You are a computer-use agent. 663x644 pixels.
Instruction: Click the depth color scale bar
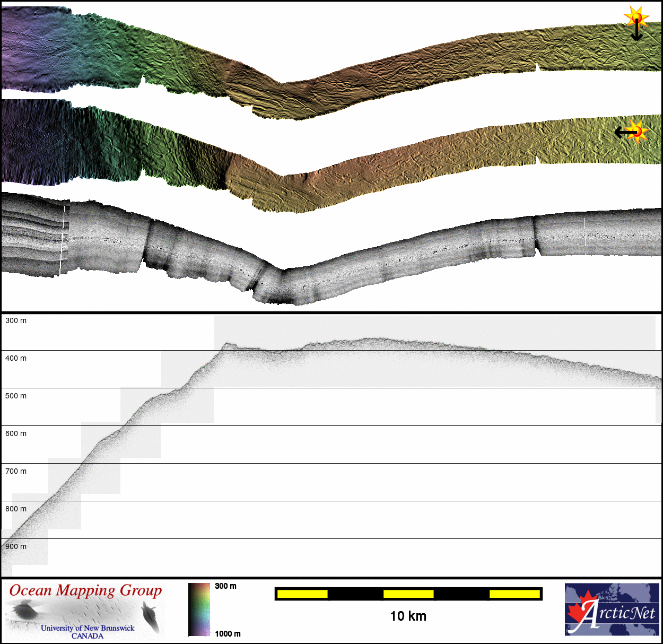click(x=199, y=610)
